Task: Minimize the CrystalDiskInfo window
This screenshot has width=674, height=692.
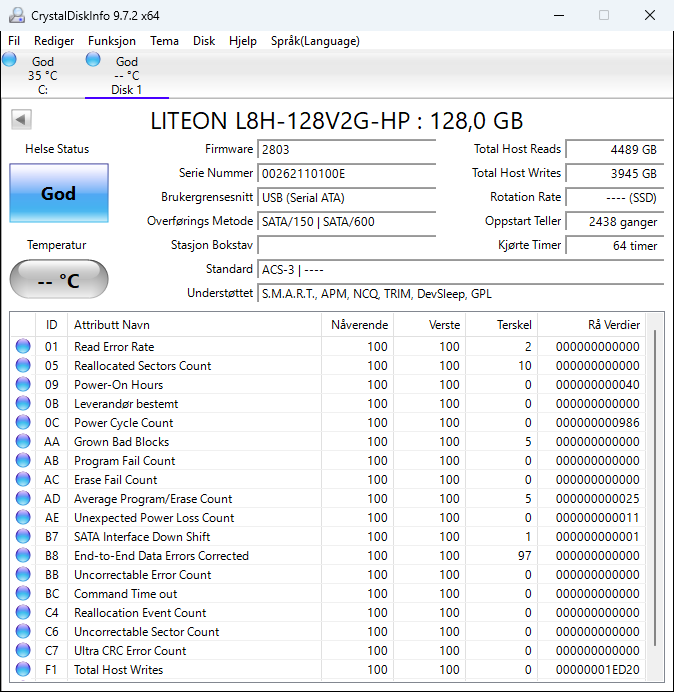Action: point(559,15)
